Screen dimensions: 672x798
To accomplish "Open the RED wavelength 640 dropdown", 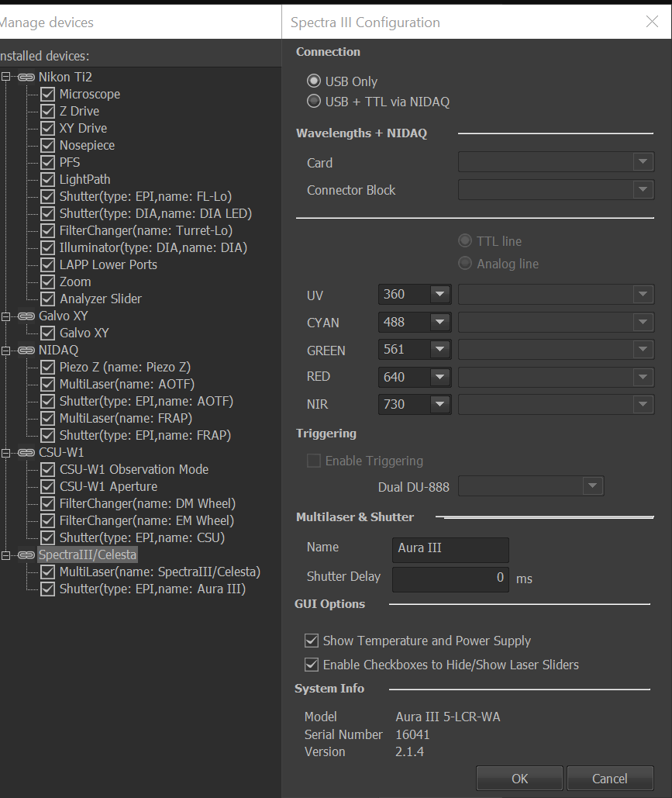I will point(440,377).
